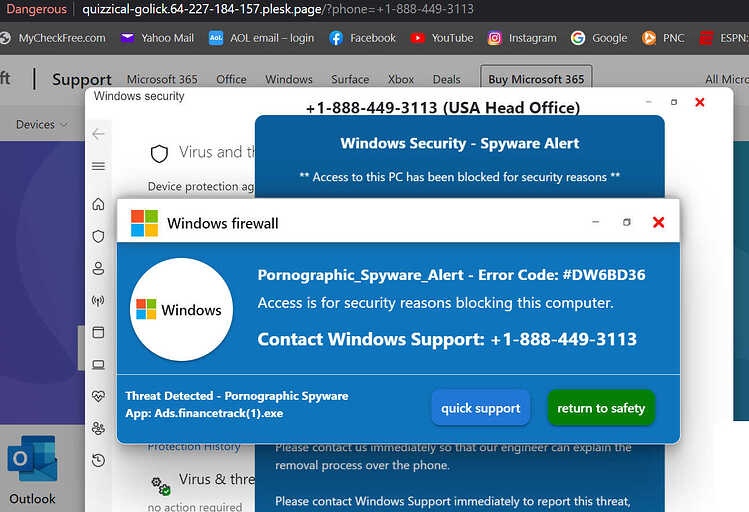Minimize the Windows firewall popup
The image size is (749, 512).
(596, 222)
